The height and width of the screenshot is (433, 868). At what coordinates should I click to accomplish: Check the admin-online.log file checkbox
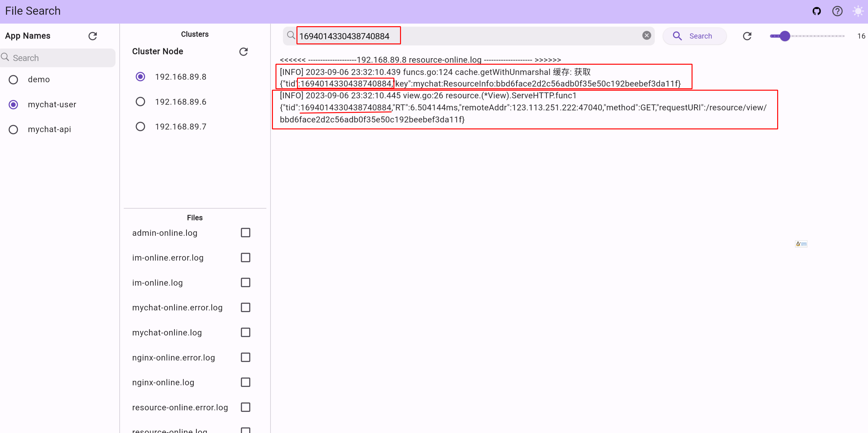tap(245, 233)
